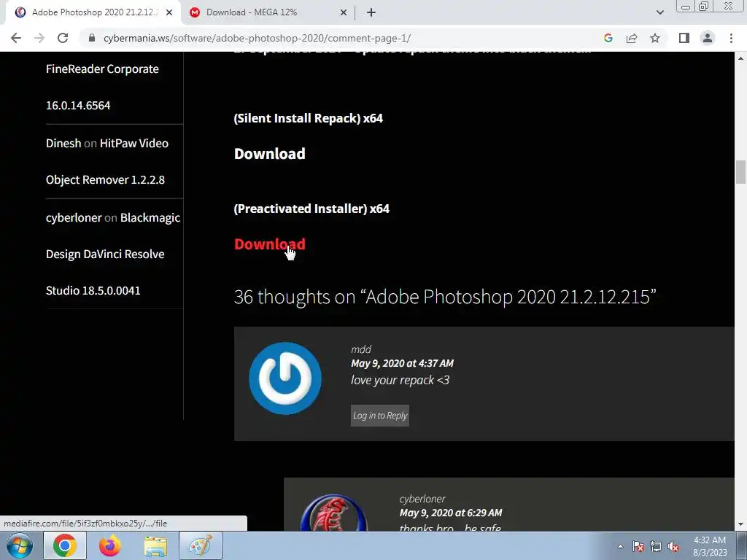This screenshot has height=560, width=747.
Task: Open a new tab with plus button
Action: point(371,13)
